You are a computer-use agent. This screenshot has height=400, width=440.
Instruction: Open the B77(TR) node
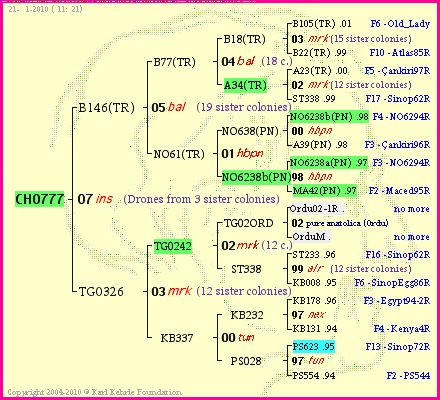(174, 62)
